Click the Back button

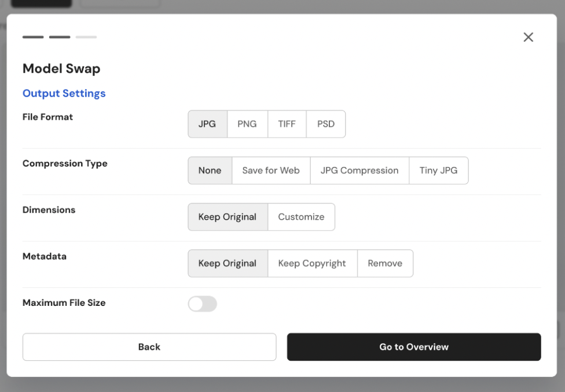[x=149, y=347]
